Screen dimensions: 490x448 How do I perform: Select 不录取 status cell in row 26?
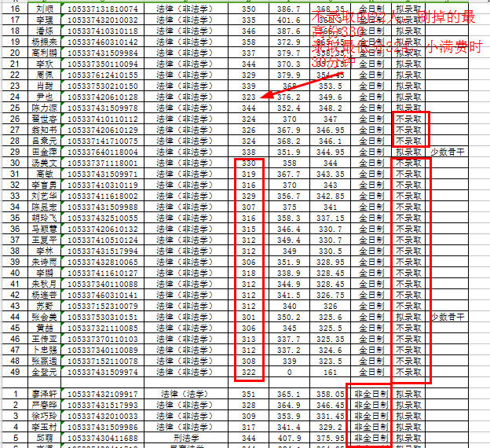pyautogui.click(x=408, y=119)
